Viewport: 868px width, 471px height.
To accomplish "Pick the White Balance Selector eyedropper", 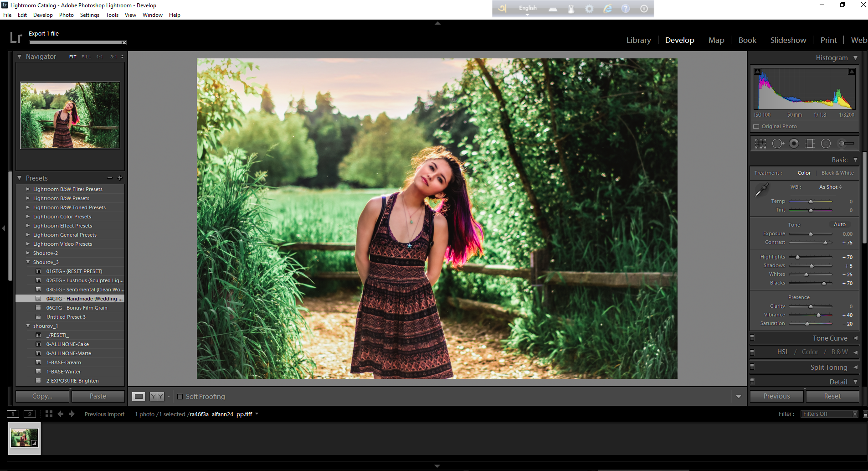I will tap(762, 190).
